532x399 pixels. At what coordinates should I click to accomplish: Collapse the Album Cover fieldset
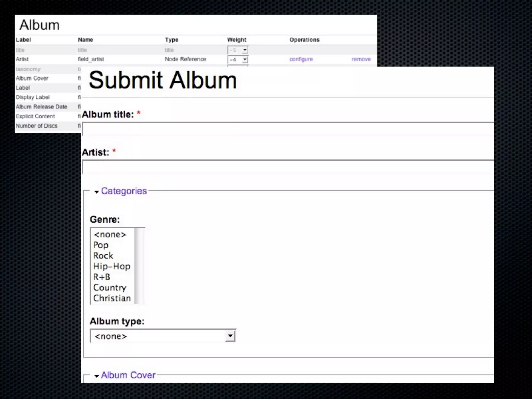tap(128, 375)
